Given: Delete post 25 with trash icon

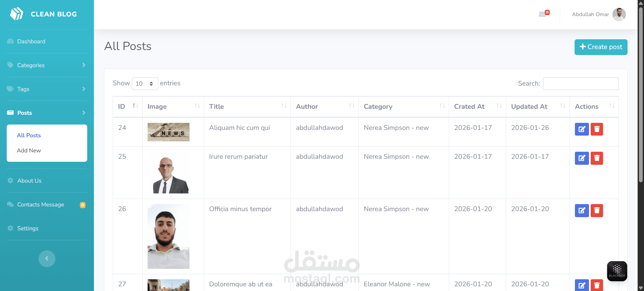Looking at the screenshot, I should (x=597, y=158).
